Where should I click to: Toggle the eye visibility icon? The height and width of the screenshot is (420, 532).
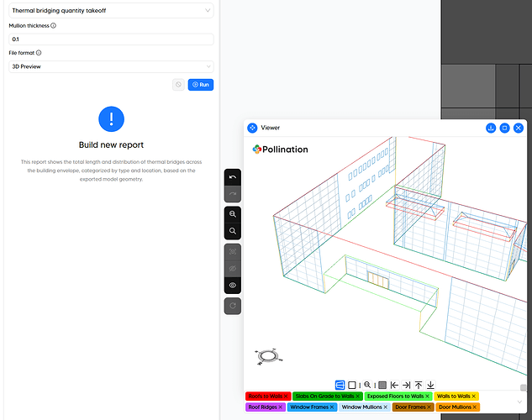coord(233,286)
